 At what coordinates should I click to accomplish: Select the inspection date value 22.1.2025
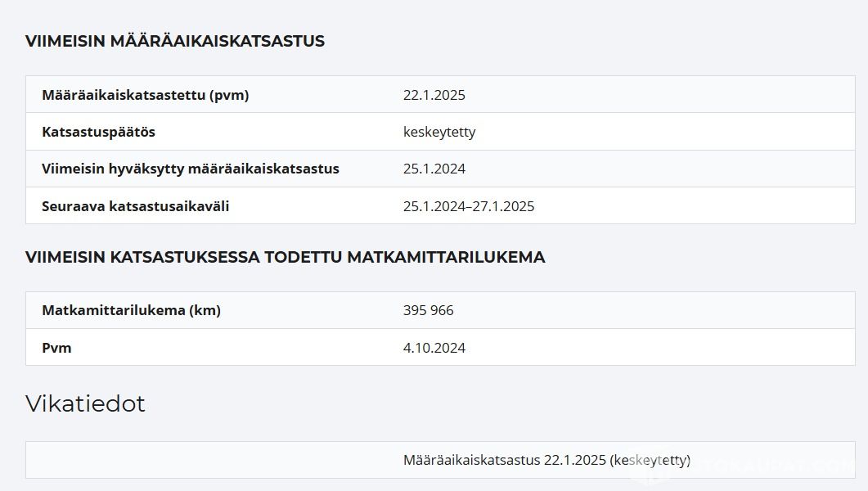[434, 95]
